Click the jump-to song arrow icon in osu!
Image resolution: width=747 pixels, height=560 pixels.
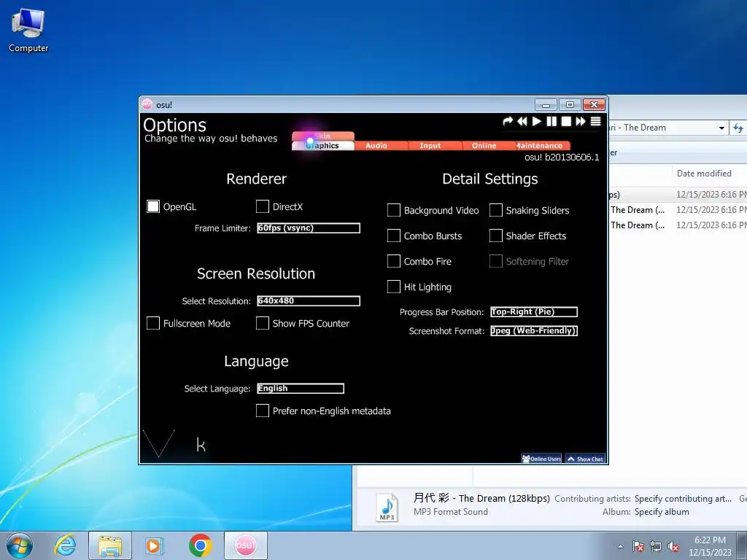[x=508, y=122]
